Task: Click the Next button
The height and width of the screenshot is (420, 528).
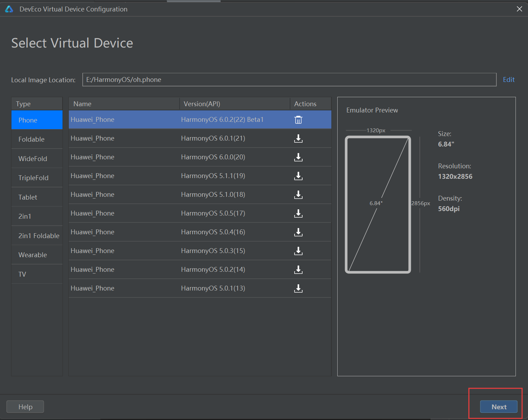Action: (499, 407)
